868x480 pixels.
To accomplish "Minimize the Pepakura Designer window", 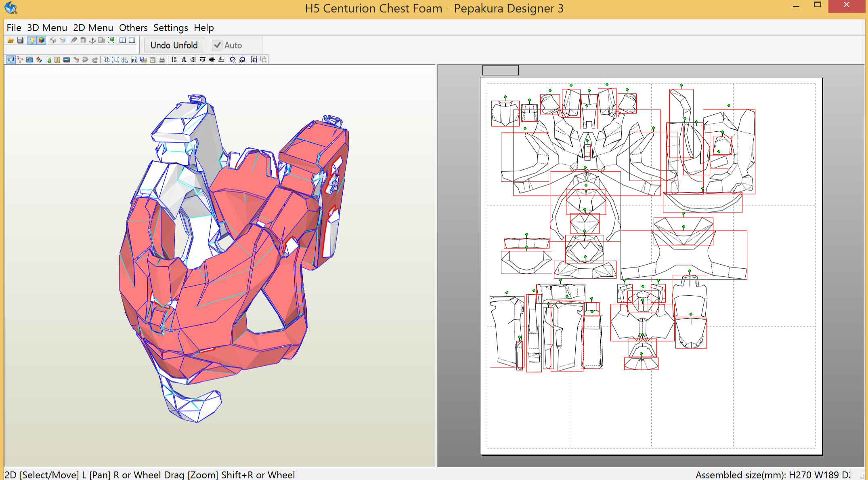I will tap(796, 6).
